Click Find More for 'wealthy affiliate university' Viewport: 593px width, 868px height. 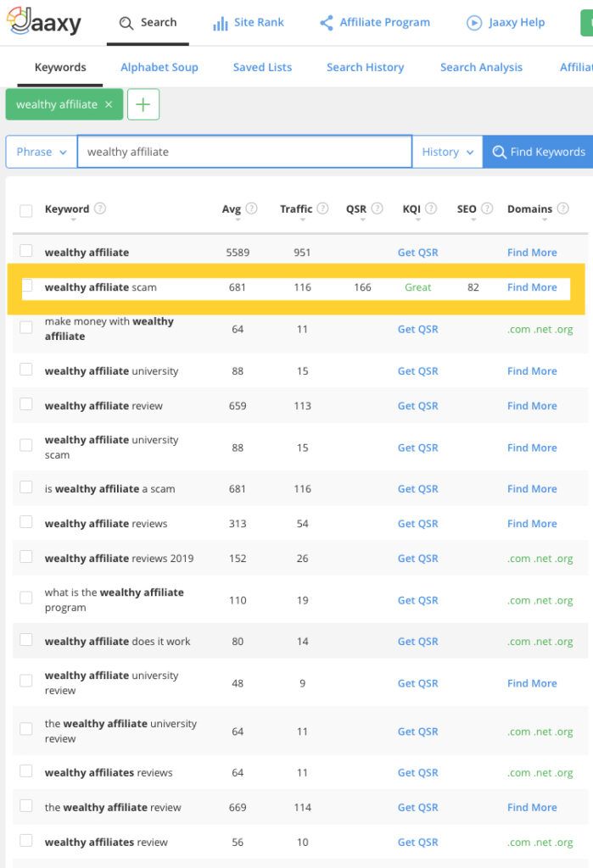(532, 371)
